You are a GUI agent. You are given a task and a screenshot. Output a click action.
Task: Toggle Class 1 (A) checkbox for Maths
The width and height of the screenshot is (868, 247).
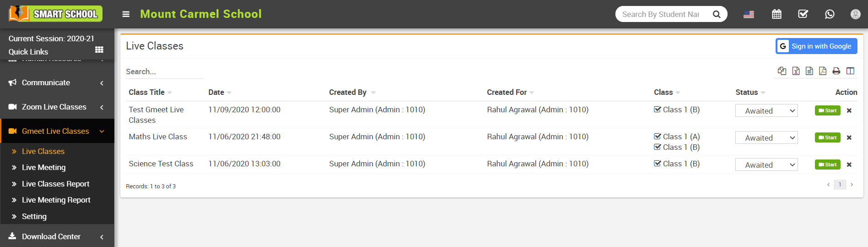[x=658, y=137]
